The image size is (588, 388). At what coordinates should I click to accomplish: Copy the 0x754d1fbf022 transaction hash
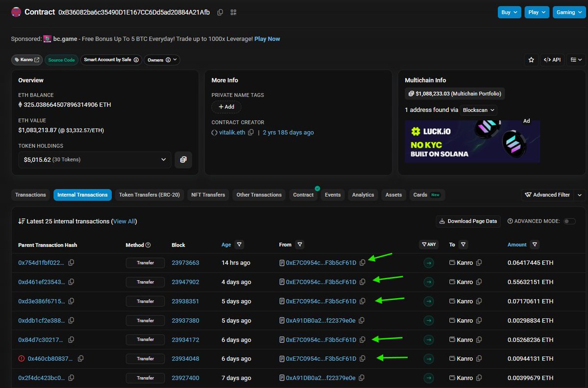pos(72,262)
